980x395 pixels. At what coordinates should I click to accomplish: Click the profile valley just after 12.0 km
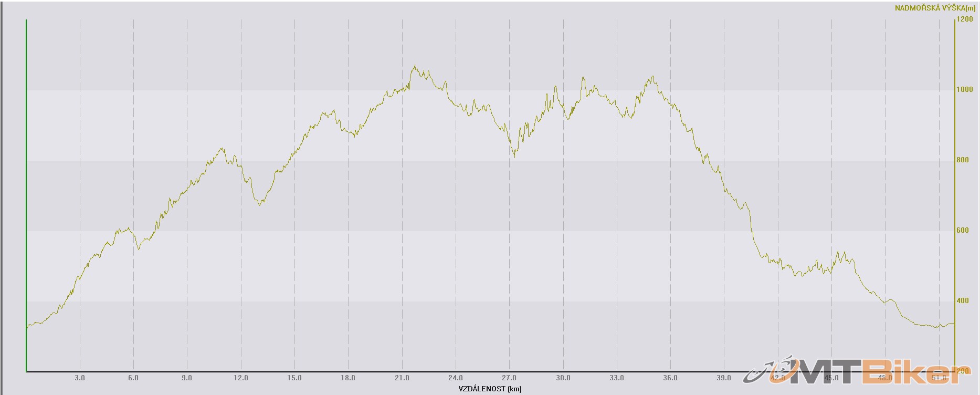tap(259, 204)
